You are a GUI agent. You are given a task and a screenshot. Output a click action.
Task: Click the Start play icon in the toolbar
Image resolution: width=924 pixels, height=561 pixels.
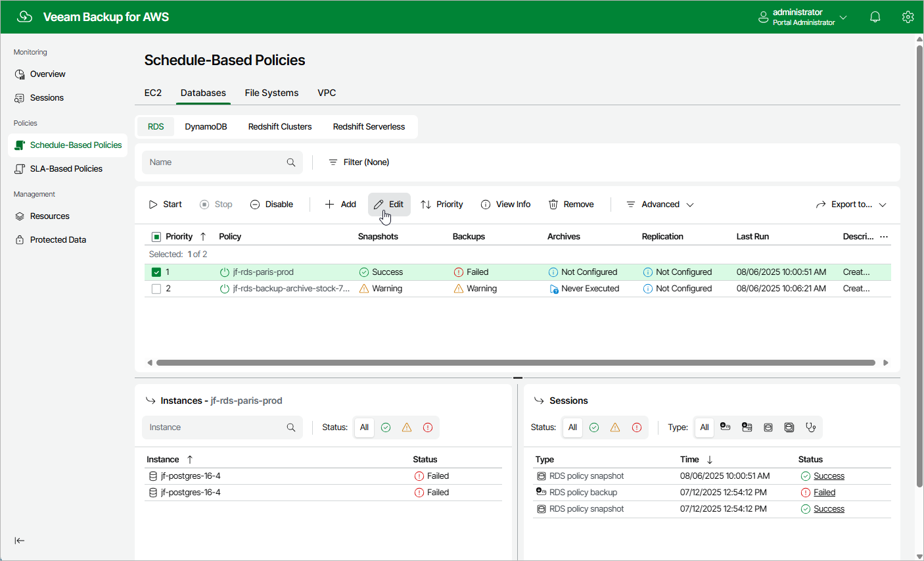tap(153, 205)
